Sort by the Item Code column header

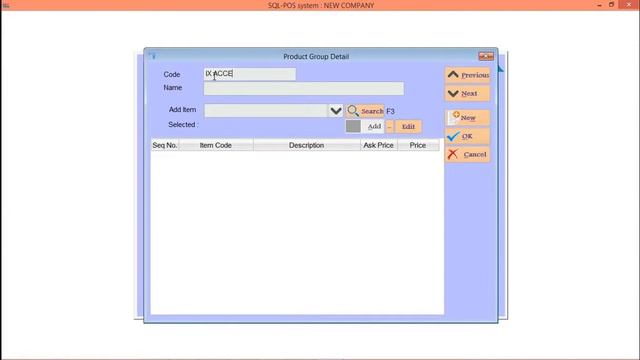(216, 145)
